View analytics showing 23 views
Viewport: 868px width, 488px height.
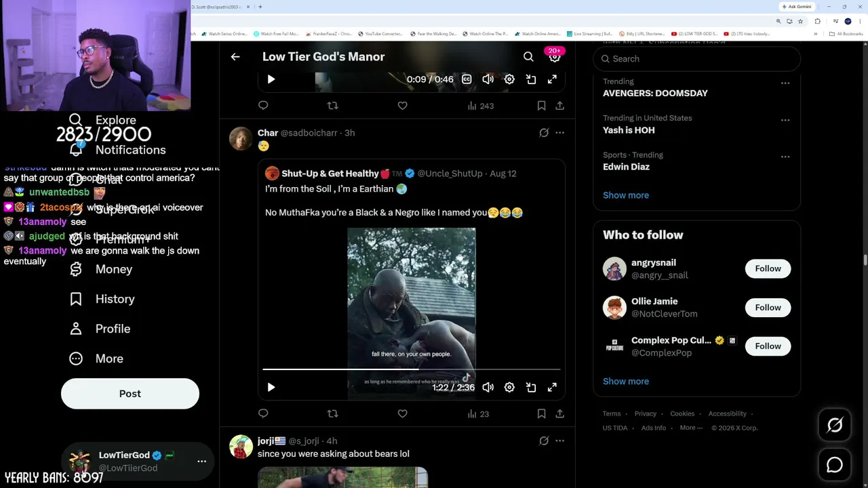[x=479, y=413]
